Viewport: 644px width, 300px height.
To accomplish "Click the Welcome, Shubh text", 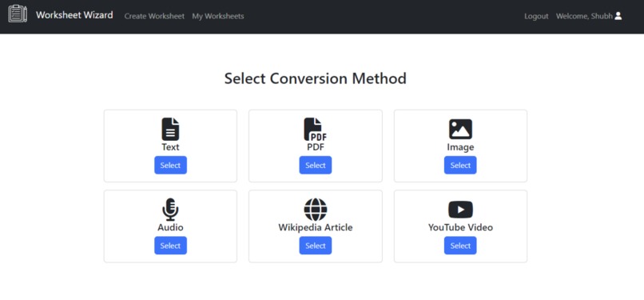I will pos(584,16).
